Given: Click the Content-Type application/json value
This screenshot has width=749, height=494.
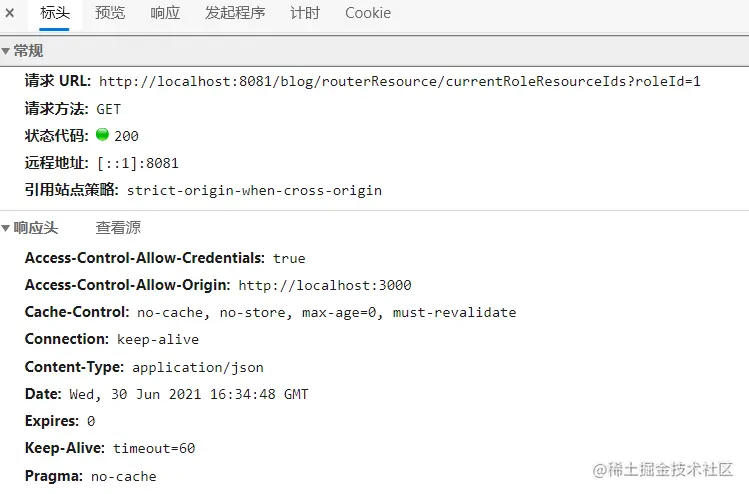Looking at the screenshot, I should click(198, 367).
